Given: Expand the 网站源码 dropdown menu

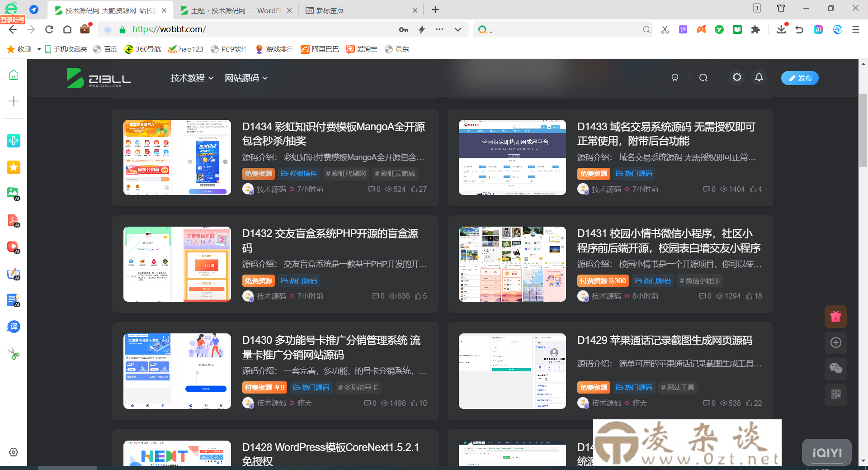Looking at the screenshot, I should [x=246, y=78].
